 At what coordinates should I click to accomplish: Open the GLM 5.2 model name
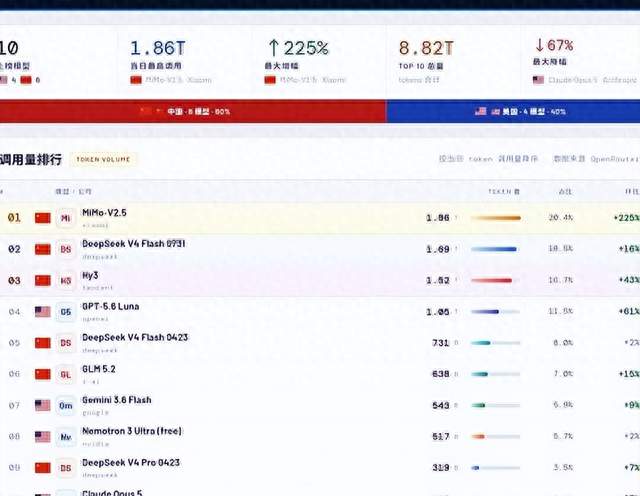tap(99, 369)
